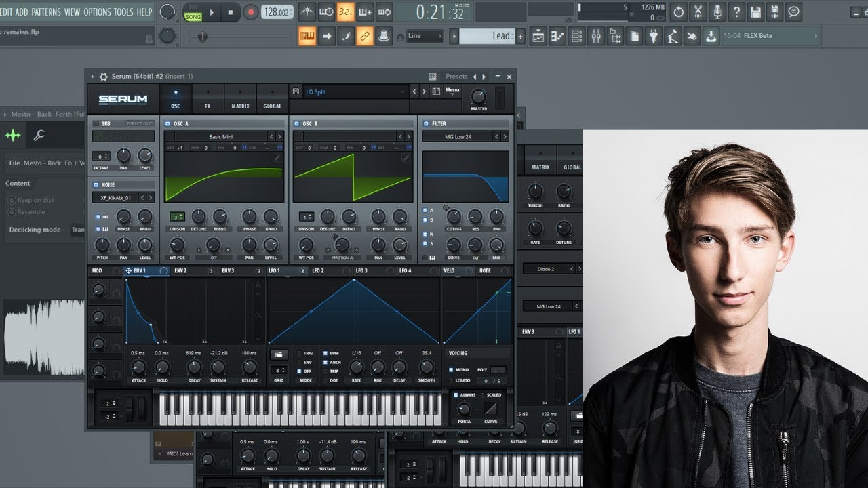Stop playback with the stop button
This screenshot has width=868, height=488.
point(231,12)
